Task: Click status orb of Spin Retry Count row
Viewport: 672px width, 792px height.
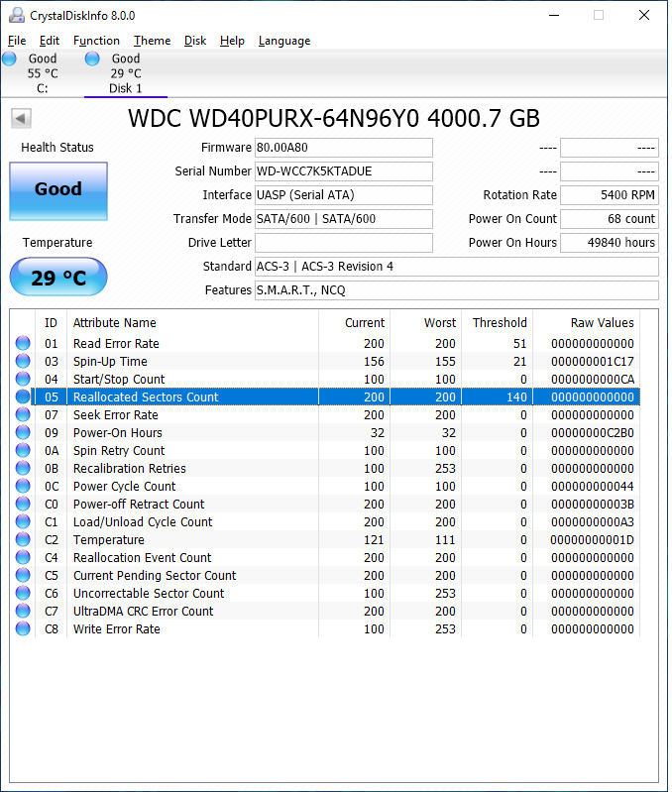Action: [x=23, y=450]
